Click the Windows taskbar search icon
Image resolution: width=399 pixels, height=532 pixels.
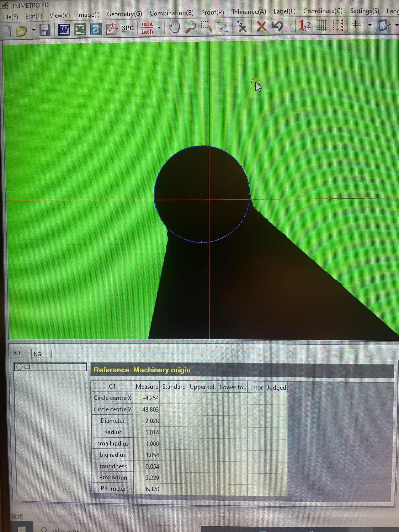tap(44, 529)
